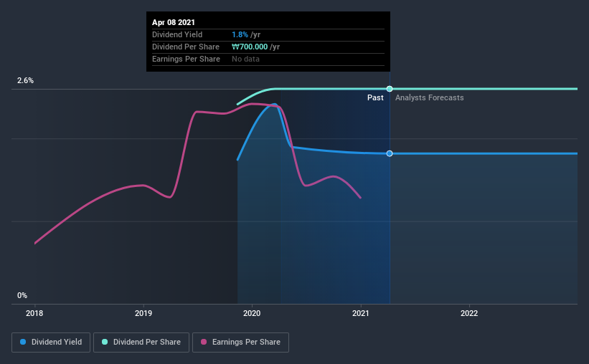Click the 2019 x-axis label
Screen dimensions: 589x364
(143, 313)
